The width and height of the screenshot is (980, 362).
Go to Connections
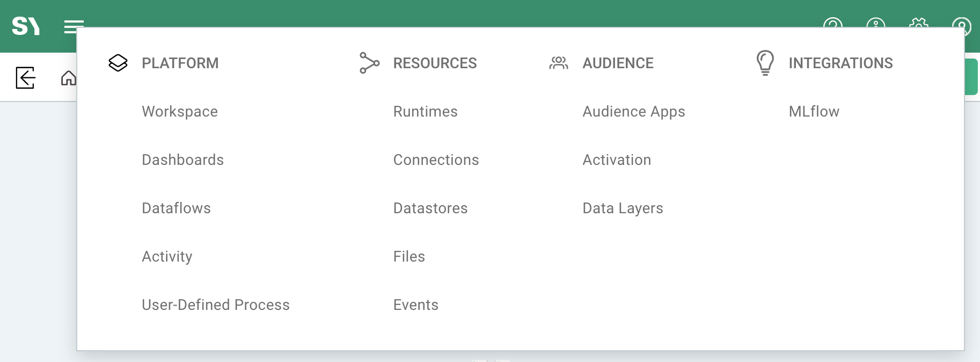pos(436,160)
